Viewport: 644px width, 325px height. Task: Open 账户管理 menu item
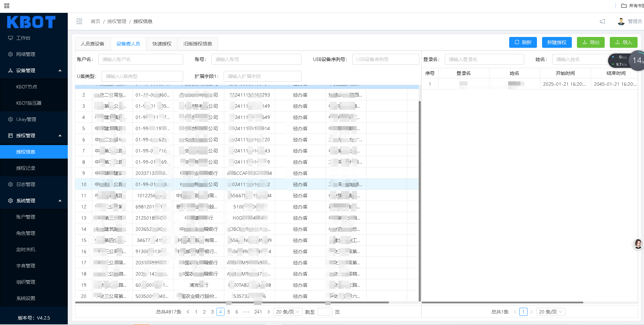34,217
